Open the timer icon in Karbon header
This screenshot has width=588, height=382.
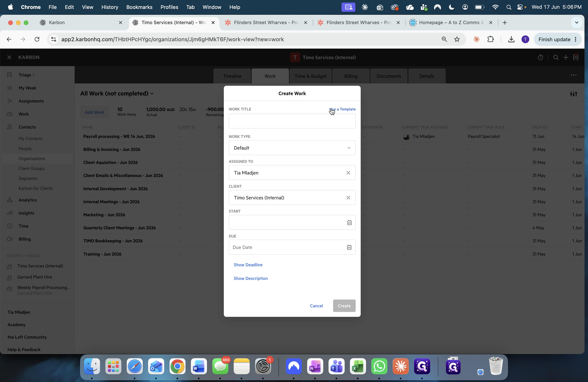[540, 58]
